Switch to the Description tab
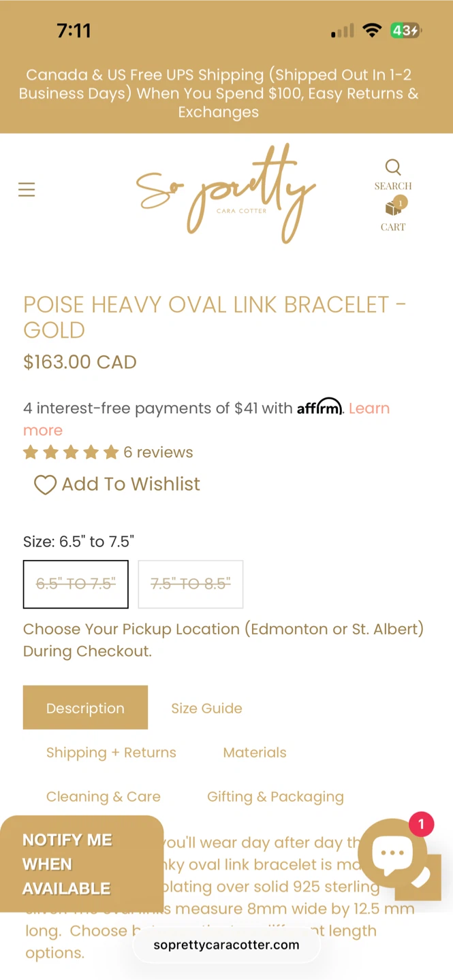The width and height of the screenshot is (453, 980). (85, 708)
